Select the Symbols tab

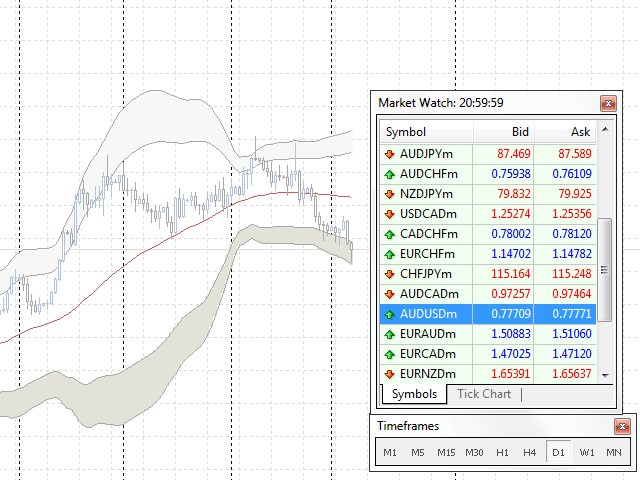coord(413,394)
